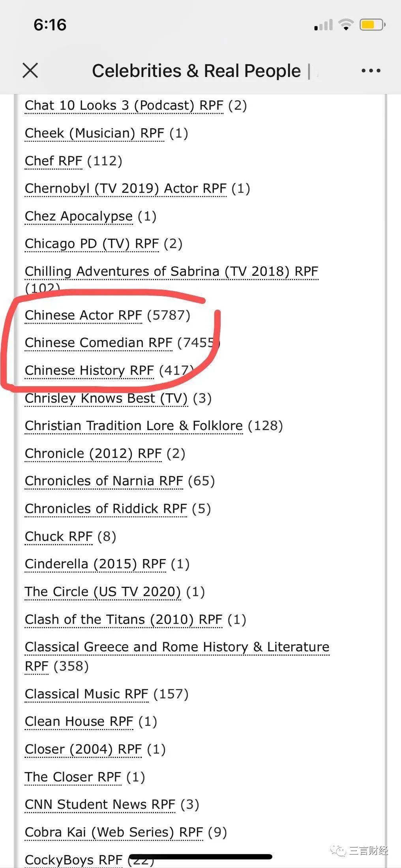The height and width of the screenshot is (868, 401).
Task: Open Classical Greece and Rome History link
Action: [177, 657]
